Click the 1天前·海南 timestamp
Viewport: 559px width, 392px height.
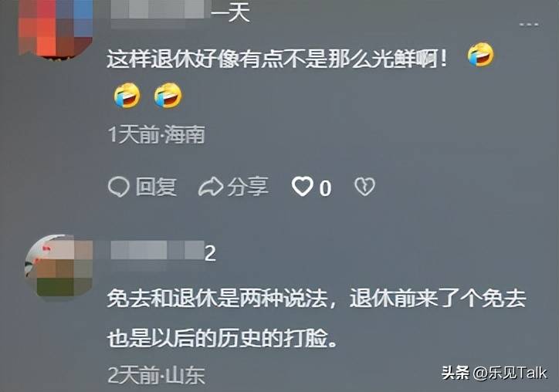click(x=156, y=135)
